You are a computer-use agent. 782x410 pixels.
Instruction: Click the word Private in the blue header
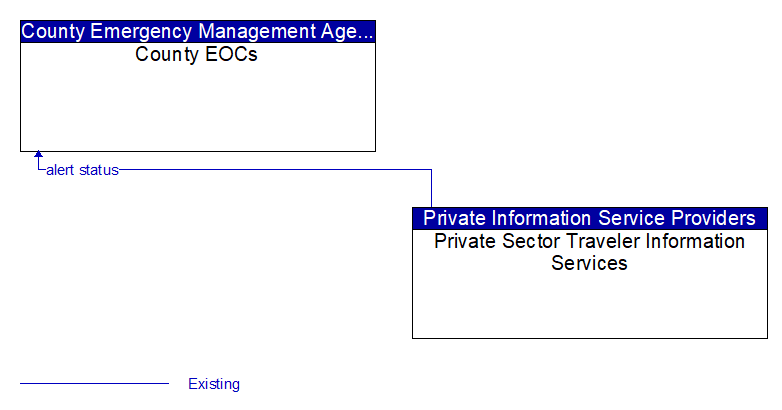click(x=454, y=218)
